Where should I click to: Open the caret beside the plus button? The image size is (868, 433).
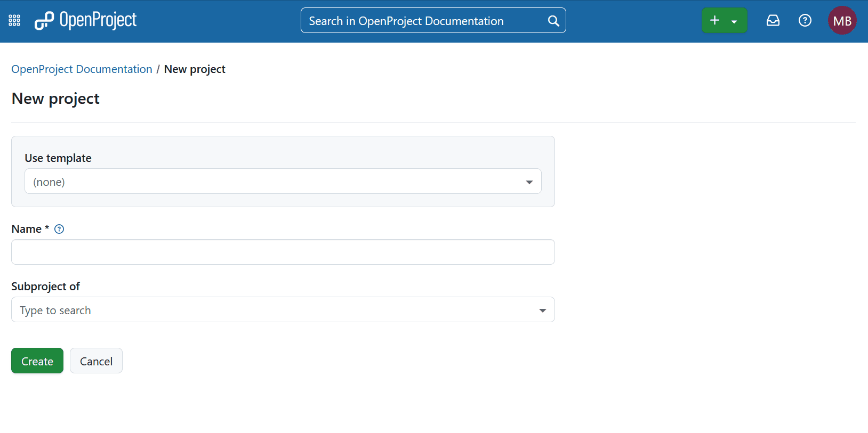click(734, 21)
